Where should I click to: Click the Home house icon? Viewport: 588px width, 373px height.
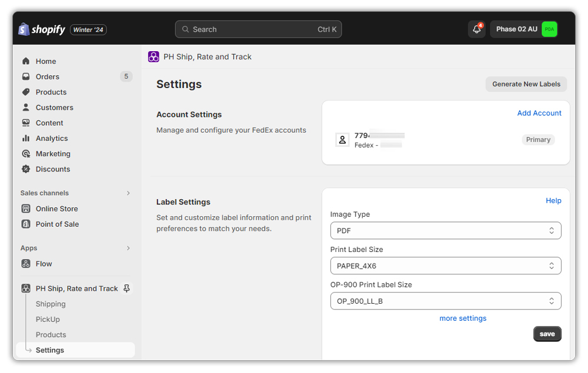tap(26, 61)
